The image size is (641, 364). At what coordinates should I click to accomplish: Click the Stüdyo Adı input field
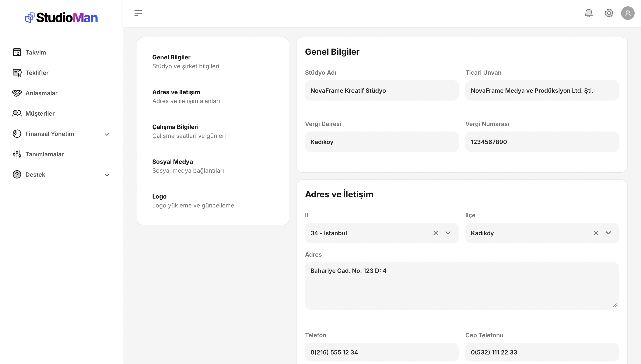pyautogui.click(x=381, y=90)
